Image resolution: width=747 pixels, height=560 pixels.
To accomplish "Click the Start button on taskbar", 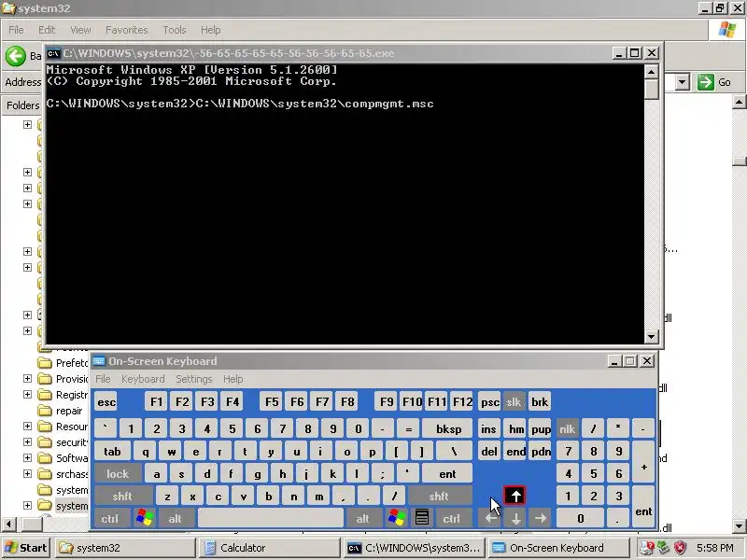I will click(26, 548).
